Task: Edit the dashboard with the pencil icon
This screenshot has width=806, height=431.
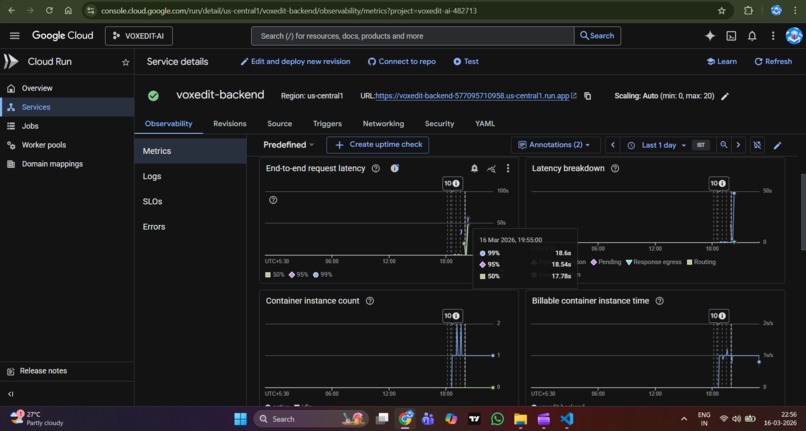Action: coord(777,146)
